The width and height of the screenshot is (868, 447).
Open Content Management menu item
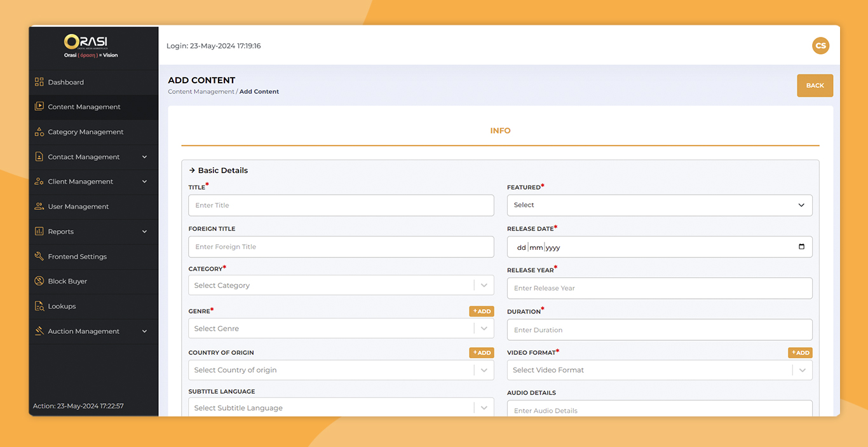93,107
